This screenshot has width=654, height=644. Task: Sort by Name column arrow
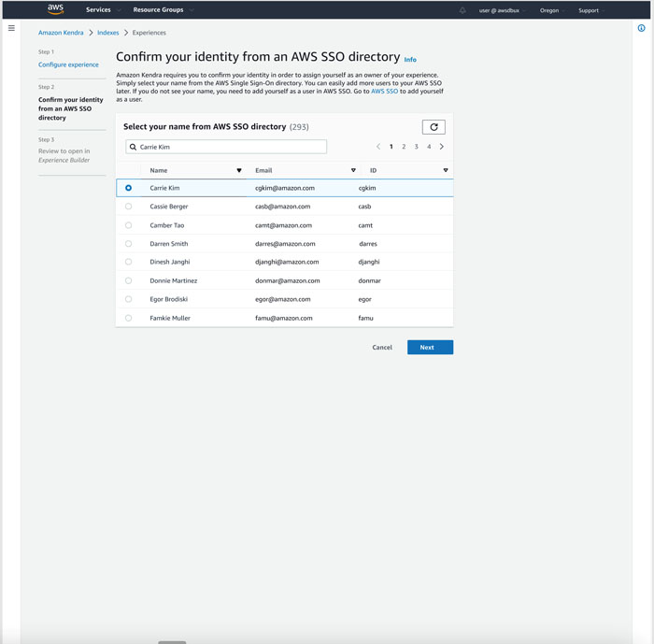pyautogui.click(x=239, y=170)
